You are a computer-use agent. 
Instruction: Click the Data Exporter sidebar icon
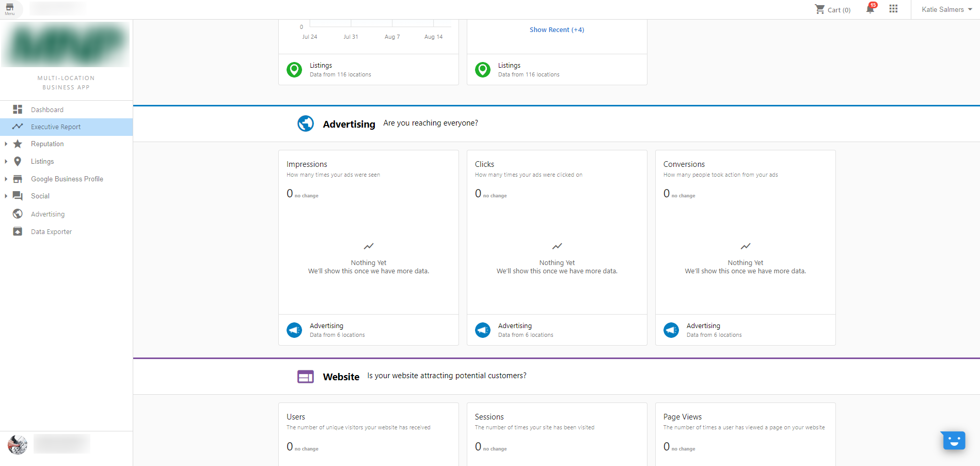[18, 231]
